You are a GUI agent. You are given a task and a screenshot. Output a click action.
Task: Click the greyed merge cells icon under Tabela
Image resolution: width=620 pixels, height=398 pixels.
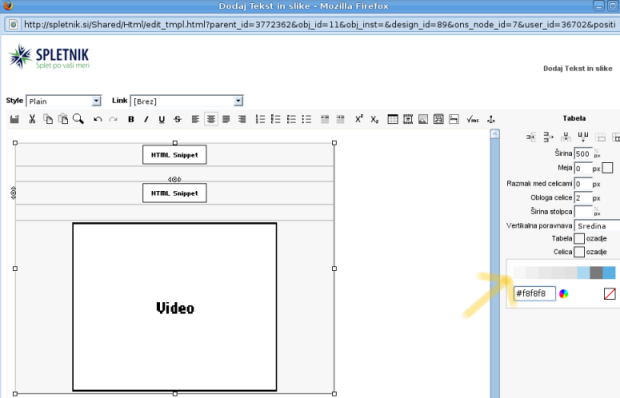(x=601, y=137)
